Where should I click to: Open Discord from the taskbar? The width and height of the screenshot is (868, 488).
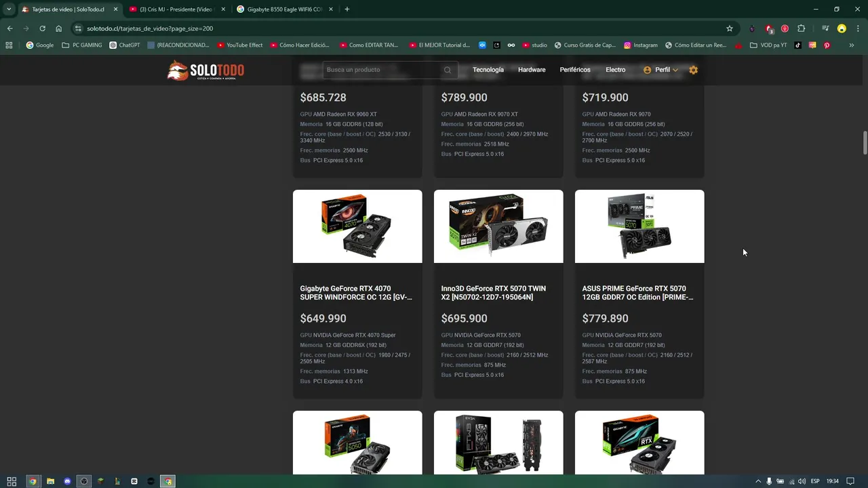pyautogui.click(x=67, y=481)
